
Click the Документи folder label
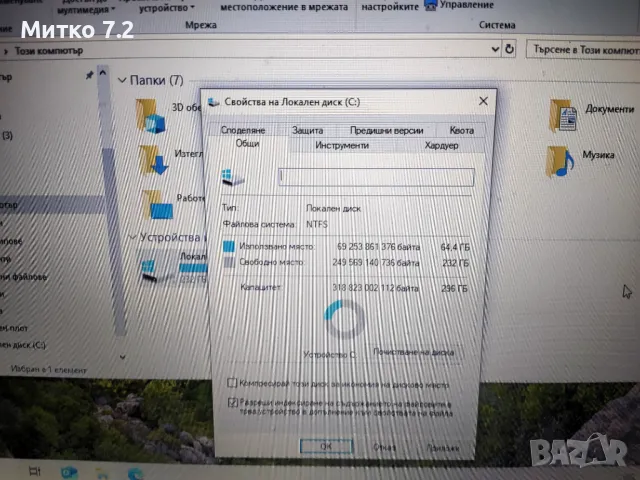pos(609,109)
